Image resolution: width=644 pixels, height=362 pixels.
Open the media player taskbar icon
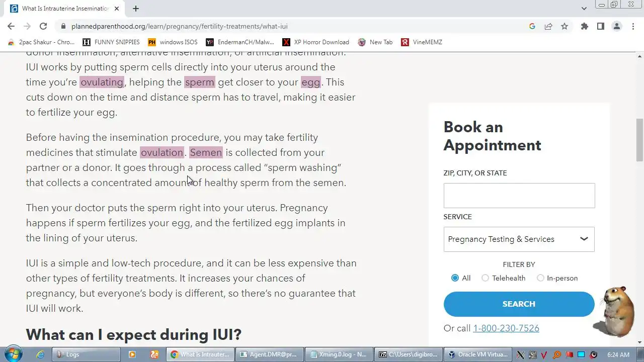(x=132, y=354)
